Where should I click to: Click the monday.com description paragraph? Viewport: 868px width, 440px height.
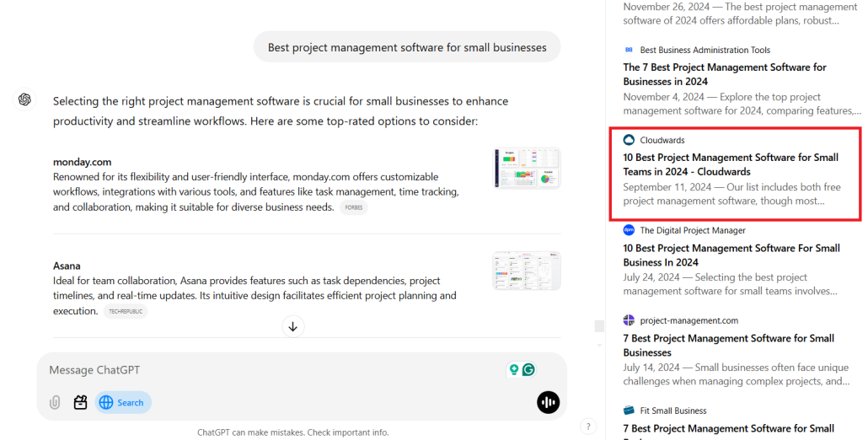(255, 192)
